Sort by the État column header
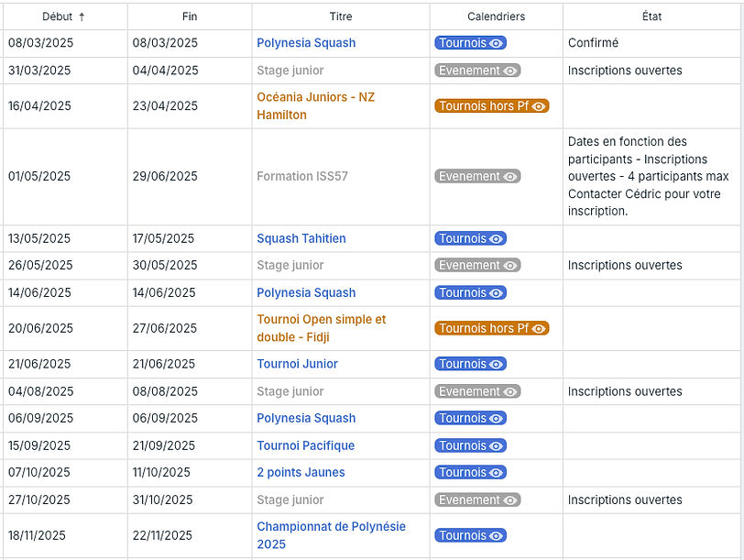The height and width of the screenshot is (560, 744). [652, 16]
